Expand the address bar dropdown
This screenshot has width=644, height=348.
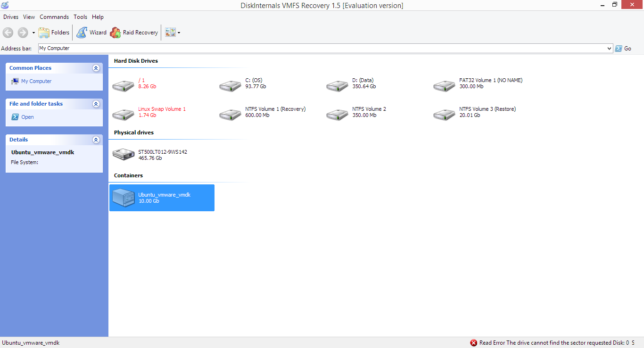click(610, 48)
